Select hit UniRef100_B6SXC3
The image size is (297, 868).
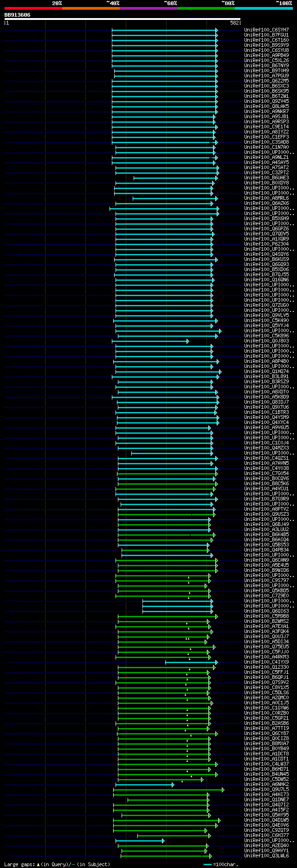pyautogui.click(x=266, y=86)
